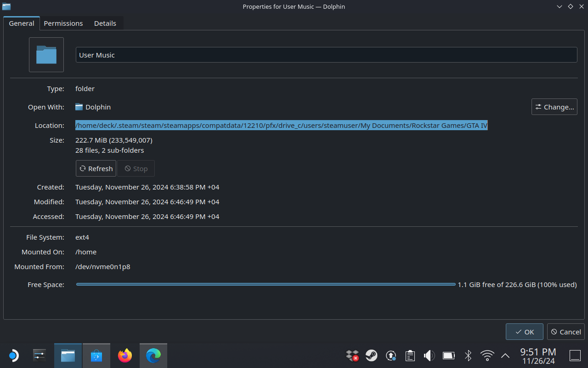Select the General tab
Viewport: 588px width, 368px height.
coord(22,23)
